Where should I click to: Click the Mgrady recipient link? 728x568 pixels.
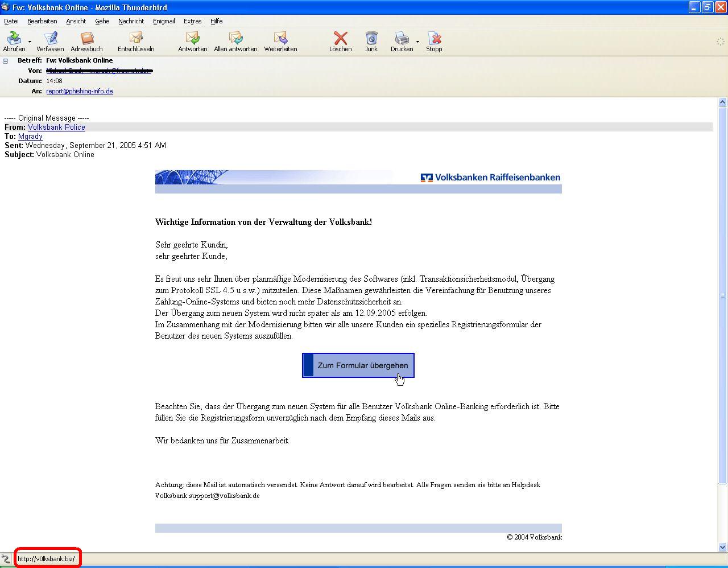[x=30, y=137]
